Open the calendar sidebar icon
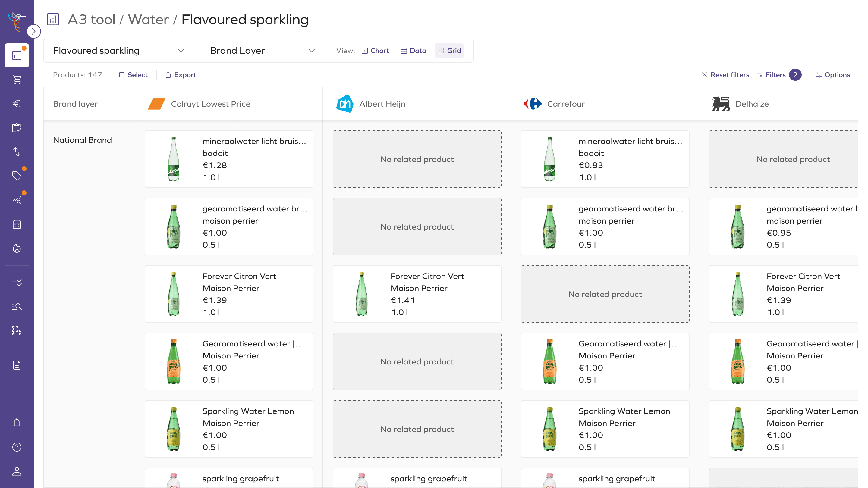 [17, 224]
